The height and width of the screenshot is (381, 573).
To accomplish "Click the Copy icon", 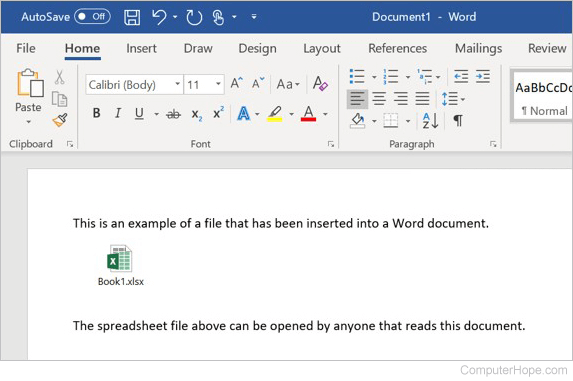I will (x=60, y=99).
